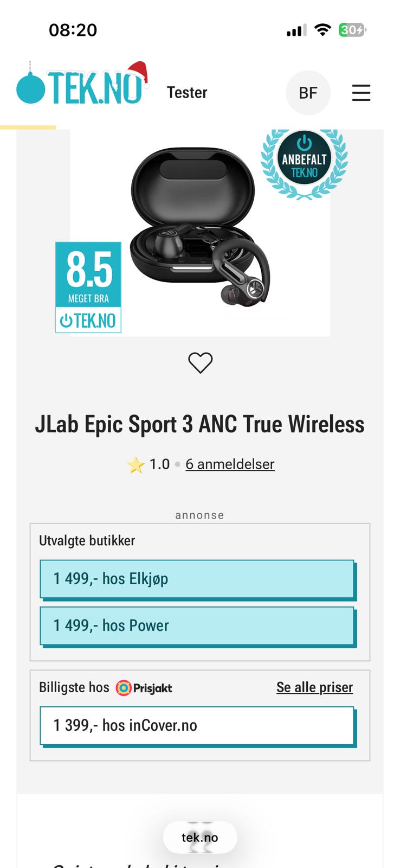Select 1 499,- hos Elkjøp offer

click(198, 579)
